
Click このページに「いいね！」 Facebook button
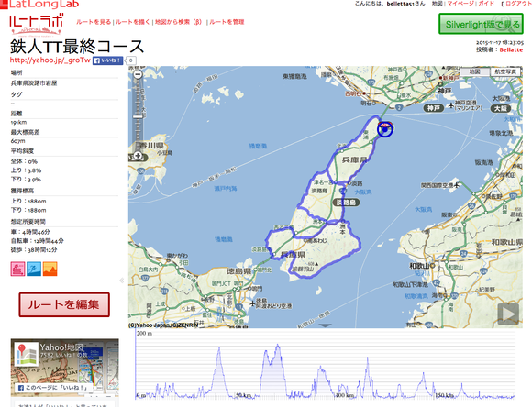coord(53,388)
